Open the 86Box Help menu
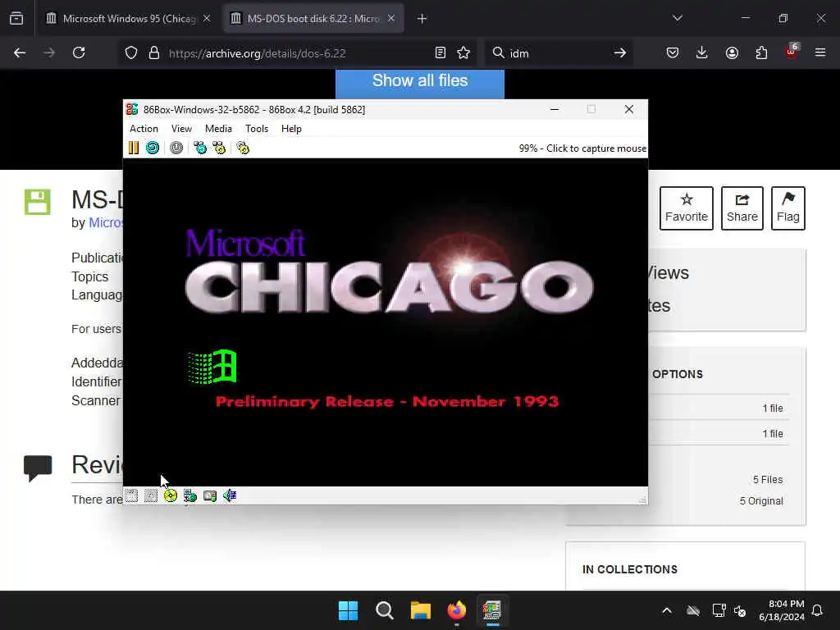The image size is (840, 630). click(291, 129)
